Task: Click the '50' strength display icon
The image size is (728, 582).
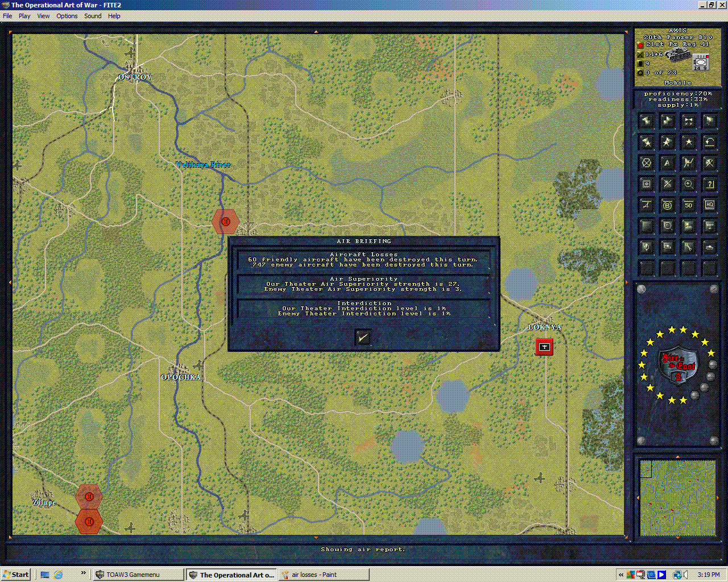Action: (x=689, y=205)
